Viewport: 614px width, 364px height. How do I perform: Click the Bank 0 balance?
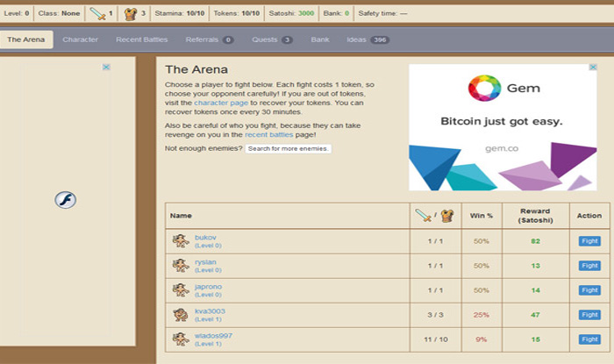coord(336,13)
